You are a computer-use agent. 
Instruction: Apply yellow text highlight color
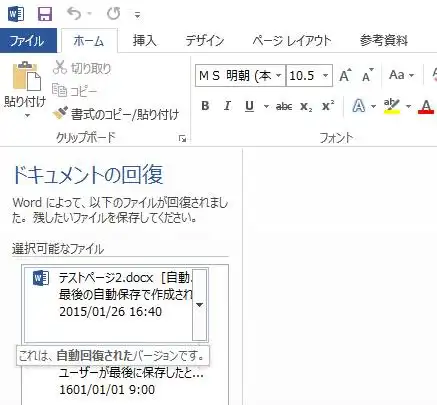point(392,106)
